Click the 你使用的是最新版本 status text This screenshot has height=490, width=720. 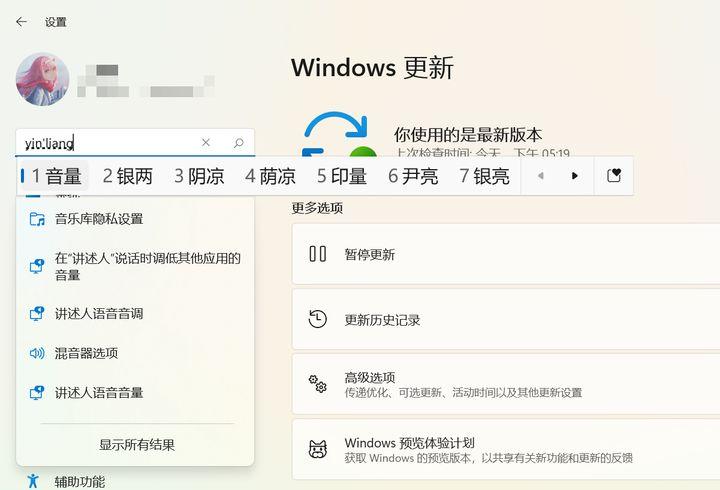pos(468,135)
